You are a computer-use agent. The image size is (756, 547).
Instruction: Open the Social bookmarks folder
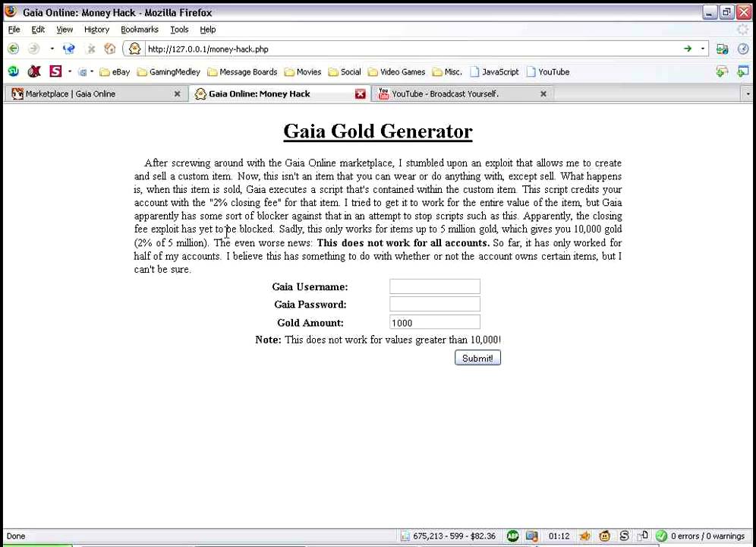[x=345, y=72]
